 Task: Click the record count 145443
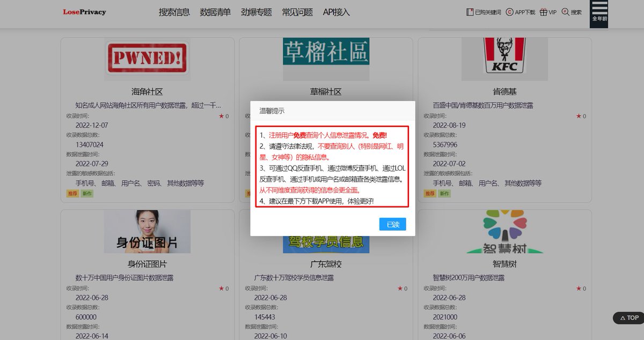(x=265, y=317)
